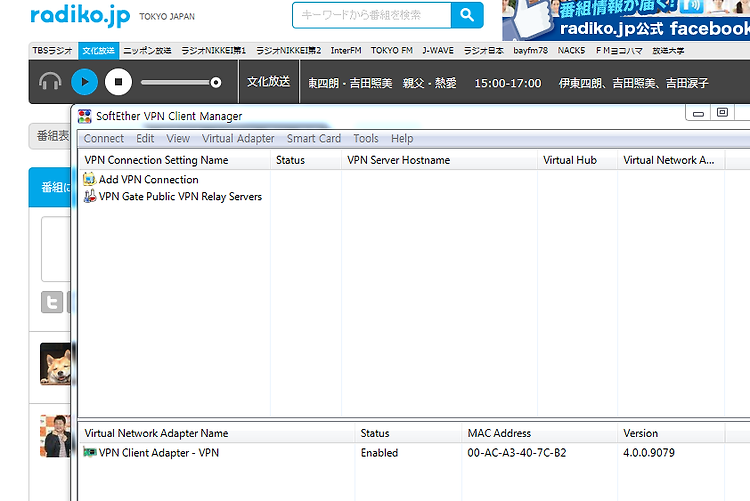Click the search magnifier button on radiko
Image resolution: width=750 pixels, height=501 pixels.
click(x=467, y=15)
